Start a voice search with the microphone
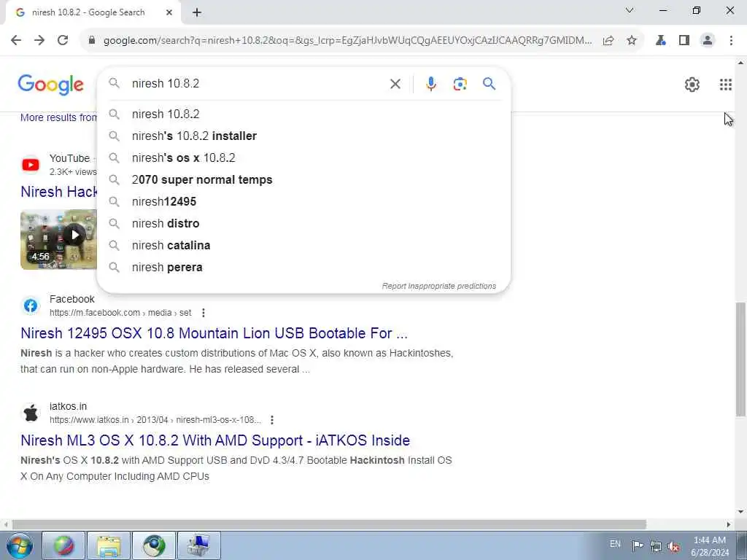 coord(430,85)
